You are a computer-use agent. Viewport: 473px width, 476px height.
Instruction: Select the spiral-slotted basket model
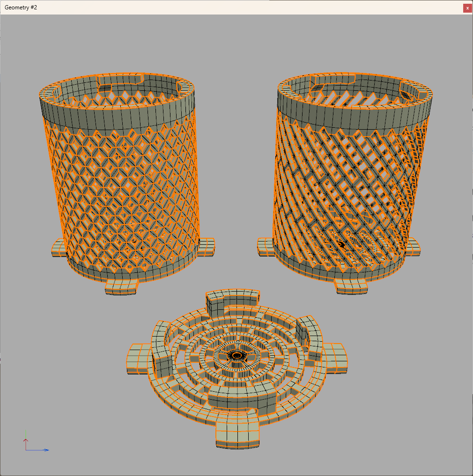[345, 183]
